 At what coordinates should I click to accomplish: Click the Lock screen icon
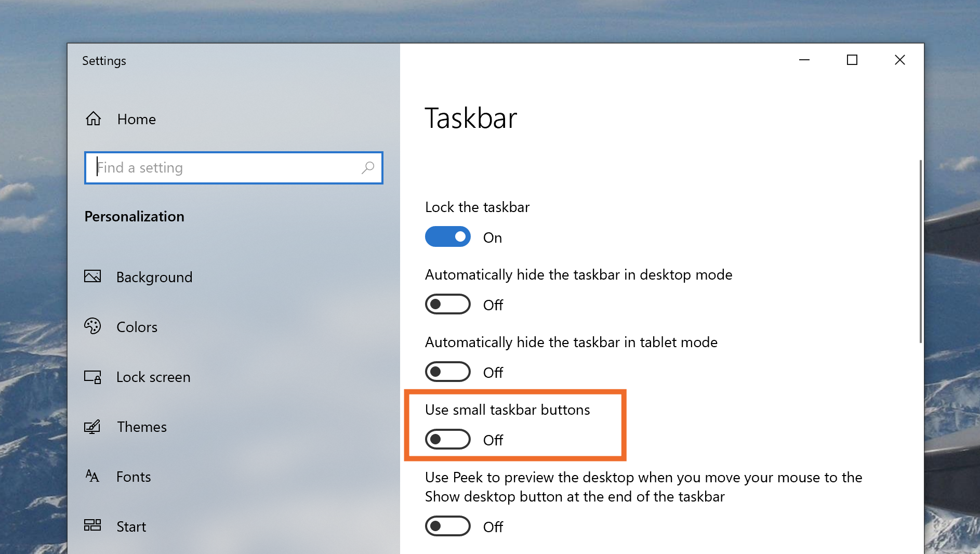coord(92,377)
